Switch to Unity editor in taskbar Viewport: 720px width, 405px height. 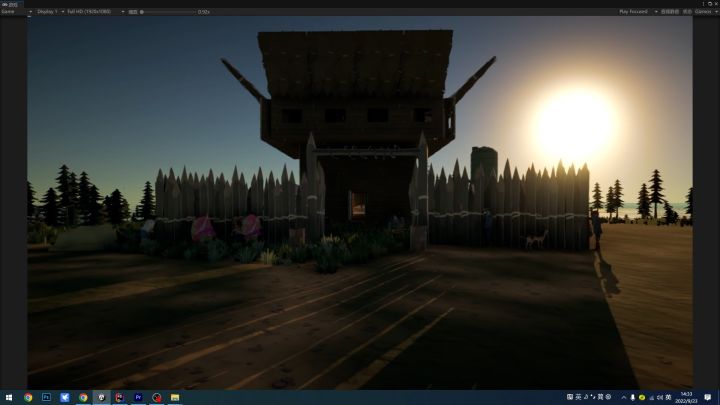tap(101, 398)
